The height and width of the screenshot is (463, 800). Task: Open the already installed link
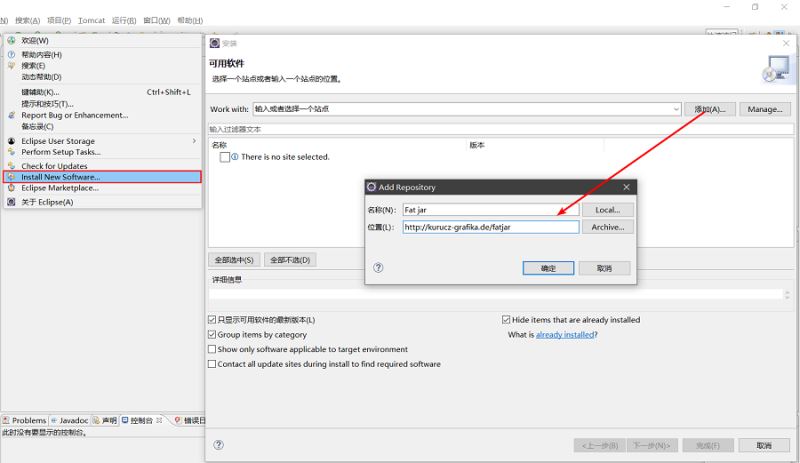[565, 335]
